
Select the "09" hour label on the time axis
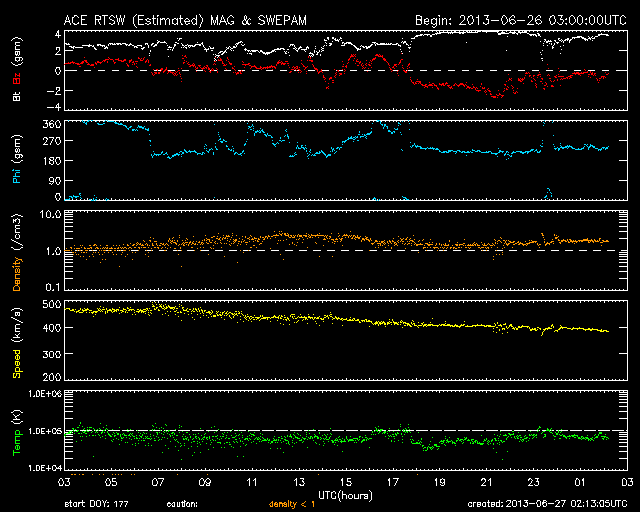click(205, 482)
